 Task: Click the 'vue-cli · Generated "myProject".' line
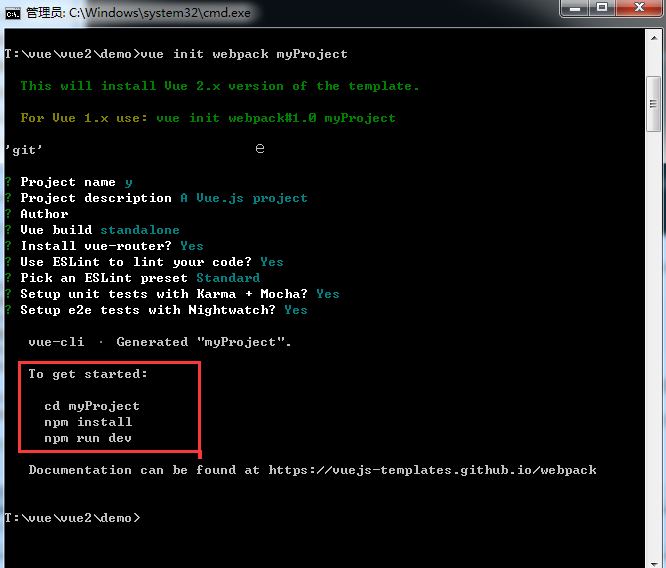[160, 342]
